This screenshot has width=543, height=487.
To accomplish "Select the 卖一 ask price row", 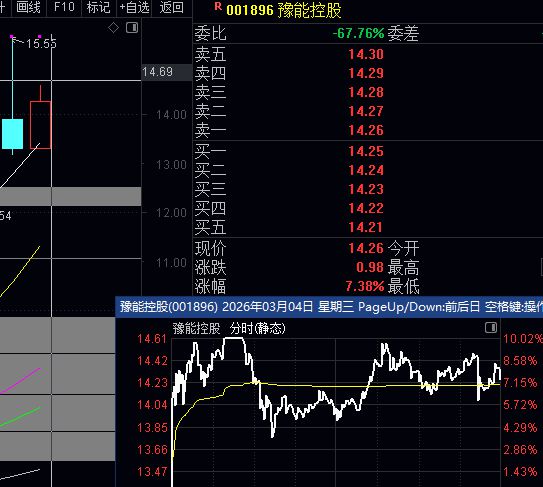I will 366,130.
